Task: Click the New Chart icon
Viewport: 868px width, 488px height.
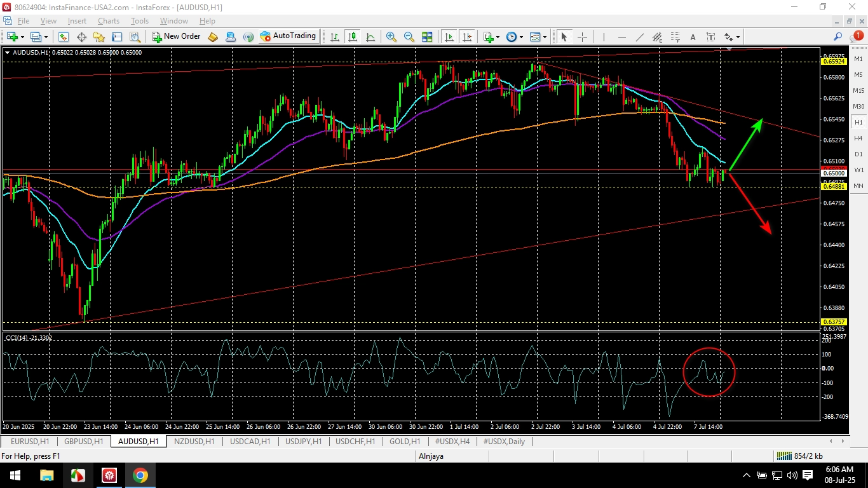Action: click(12, 37)
